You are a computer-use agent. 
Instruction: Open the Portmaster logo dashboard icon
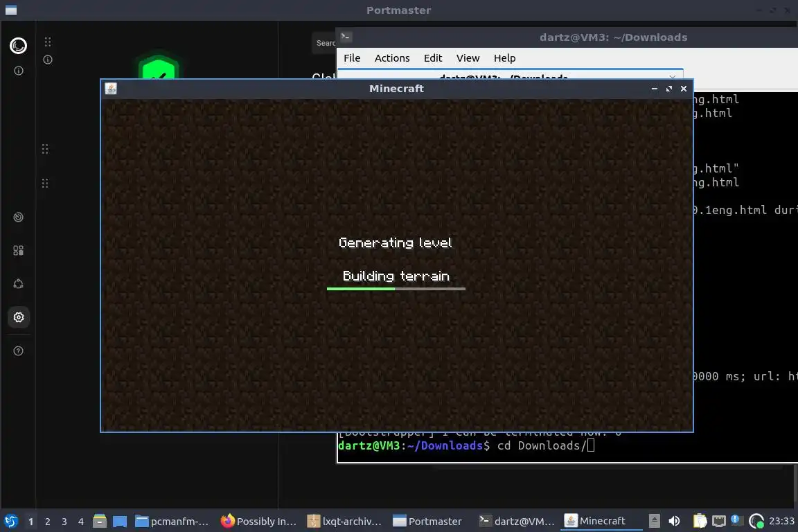(x=18, y=46)
